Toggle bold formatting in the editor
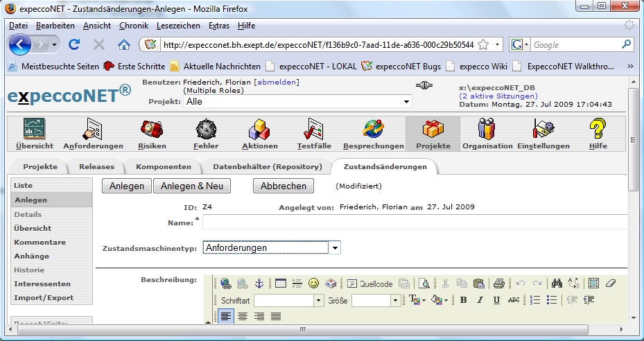The image size is (644, 341). (463, 300)
